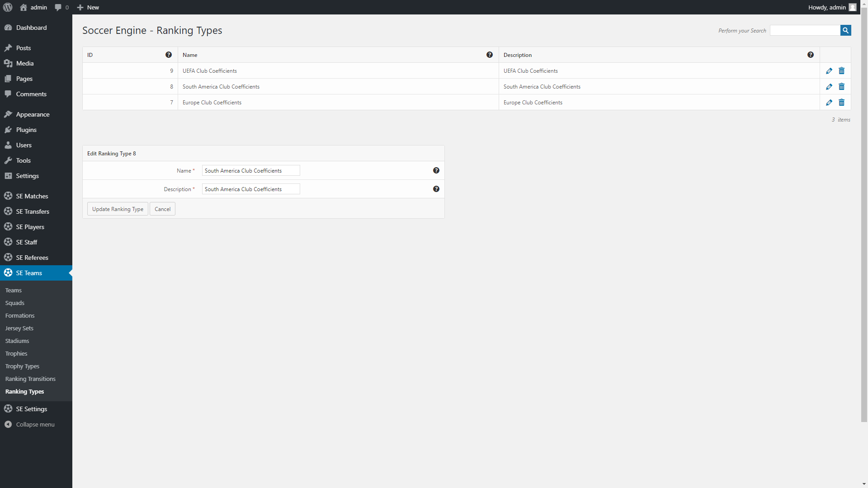868x488 pixels.
Task: Open help tooltip for Description column header
Action: coord(810,55)
